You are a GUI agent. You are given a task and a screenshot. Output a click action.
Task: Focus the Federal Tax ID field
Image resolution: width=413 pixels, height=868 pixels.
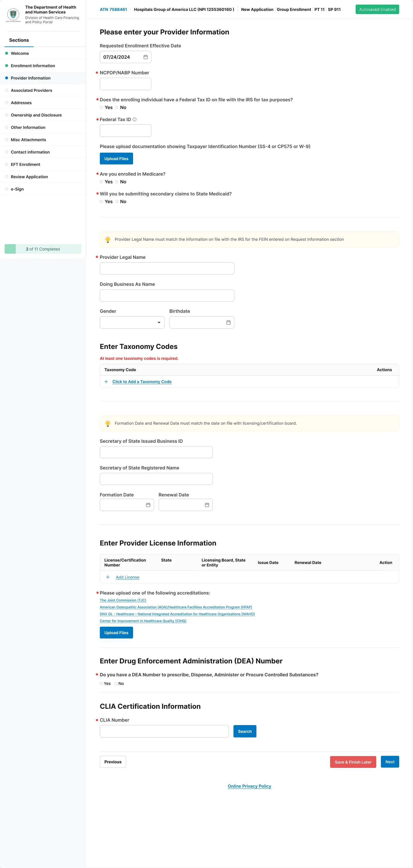[125, 131]
